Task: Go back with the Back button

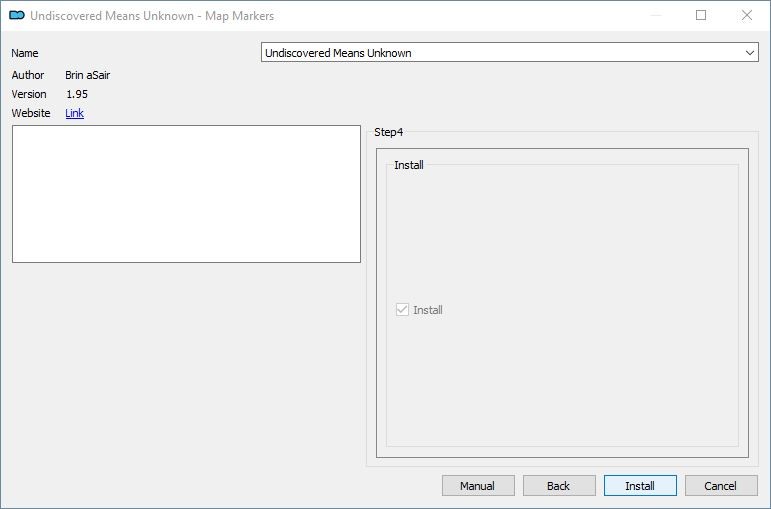Action: pos(559,485)
